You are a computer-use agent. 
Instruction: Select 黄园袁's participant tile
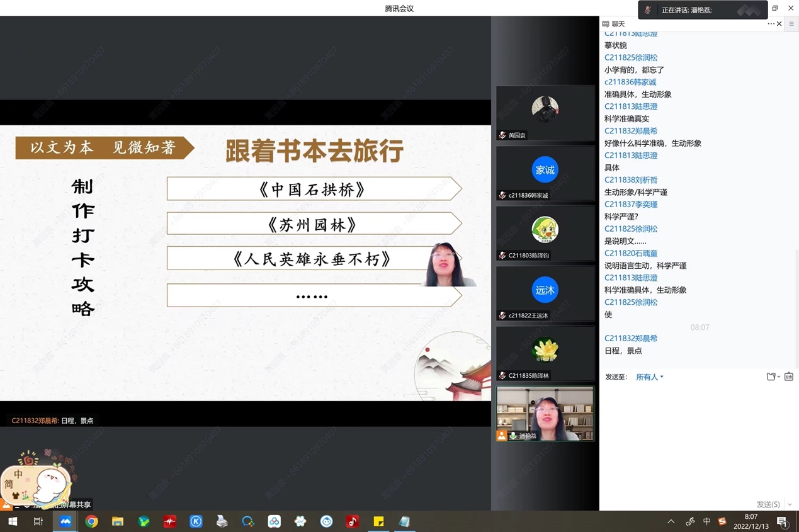(x=545, y=113)
